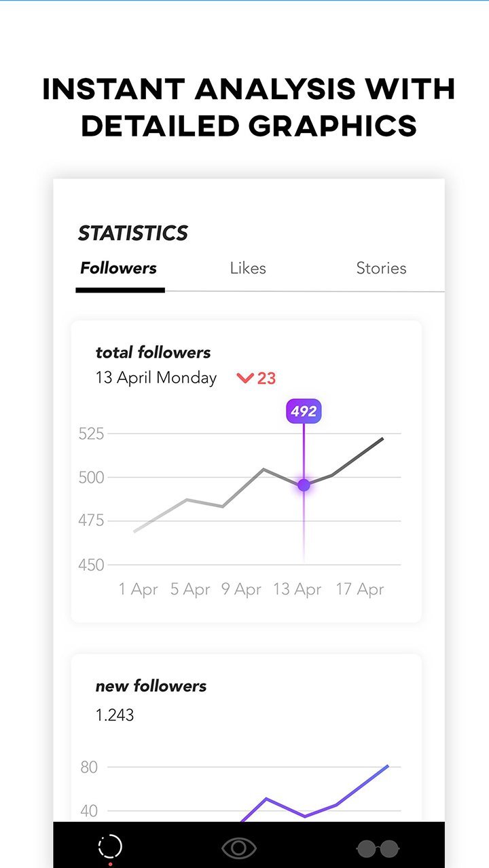489x868 pixels.
Task: Open the new followers card title
Action: (x=151, y=685)
